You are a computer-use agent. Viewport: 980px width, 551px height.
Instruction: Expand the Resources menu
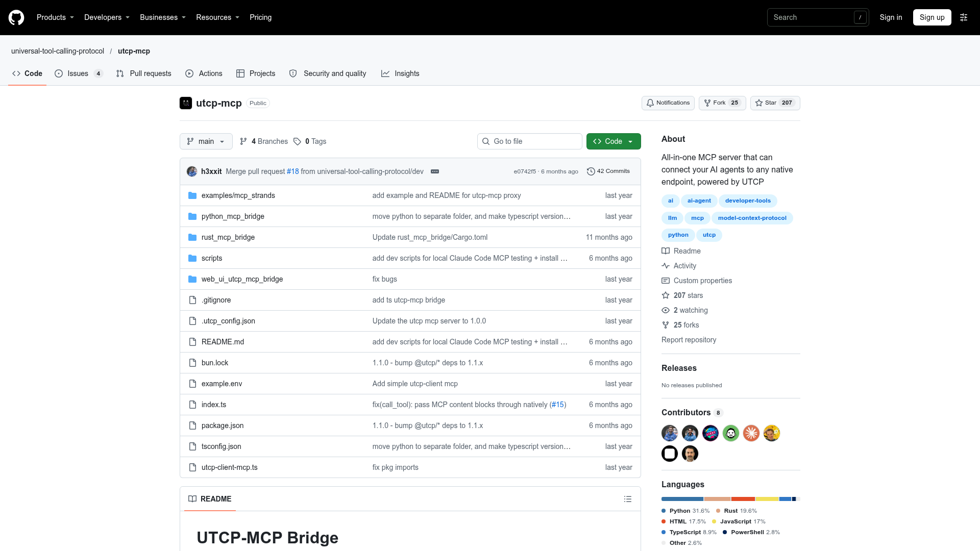(217, 17)
